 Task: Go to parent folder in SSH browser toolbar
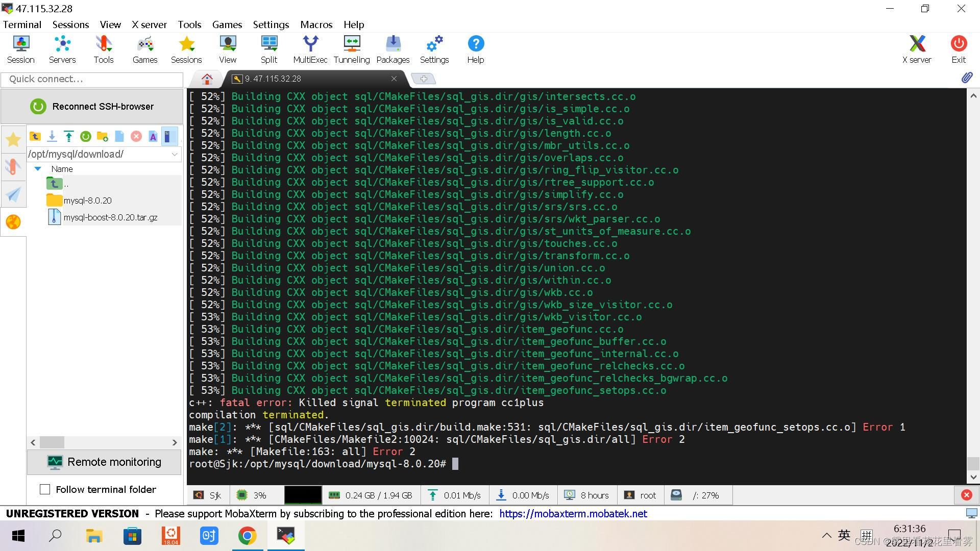[35, 136]
